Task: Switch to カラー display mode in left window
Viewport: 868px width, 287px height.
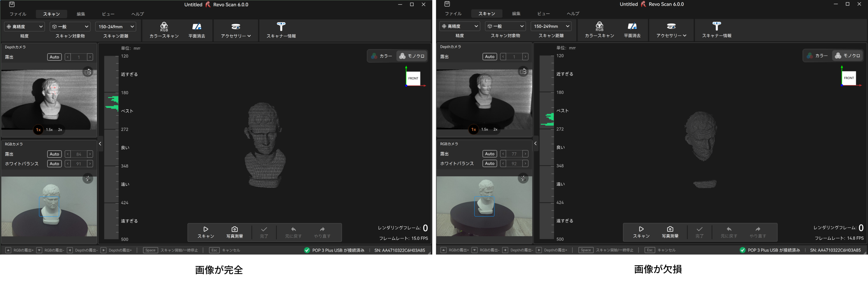Action: coord(382,56)
